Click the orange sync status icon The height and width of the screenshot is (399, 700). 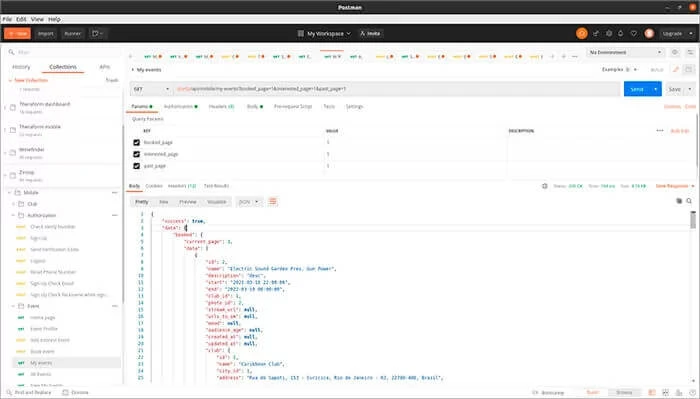point(582,33)
